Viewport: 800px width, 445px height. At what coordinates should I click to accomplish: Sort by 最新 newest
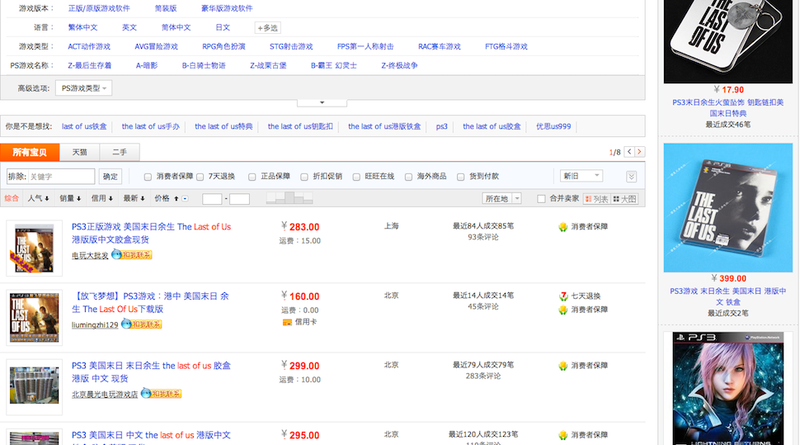pyautogui.click(x=134, y=198)
